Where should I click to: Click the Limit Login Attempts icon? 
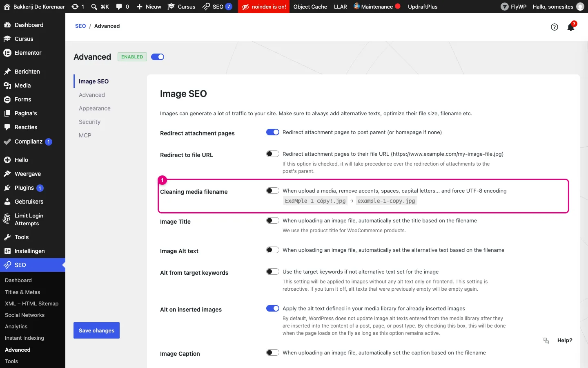7,219
